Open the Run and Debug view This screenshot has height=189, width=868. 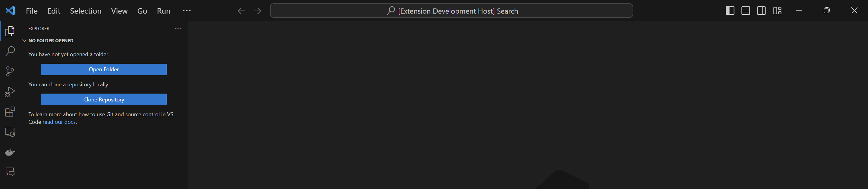tap(10, 91)
